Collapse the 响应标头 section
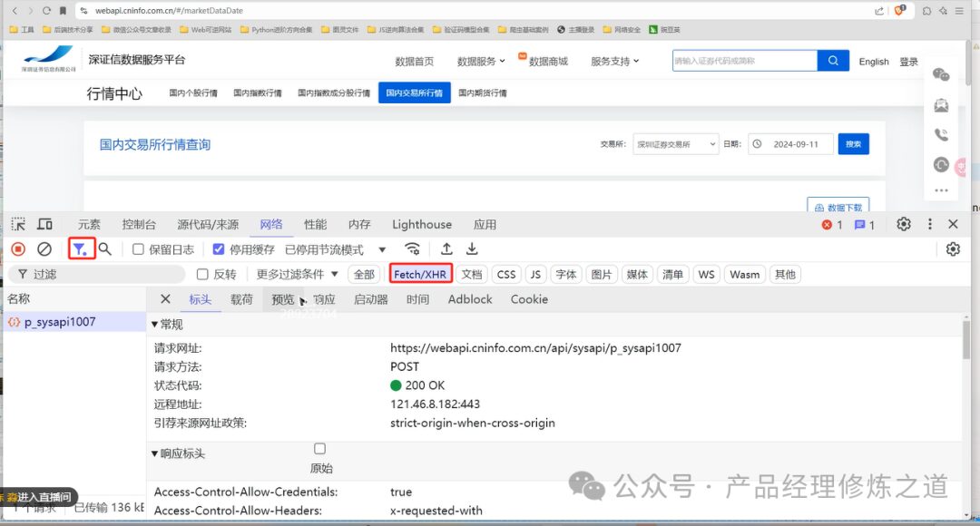 click(x=178, y=453)
